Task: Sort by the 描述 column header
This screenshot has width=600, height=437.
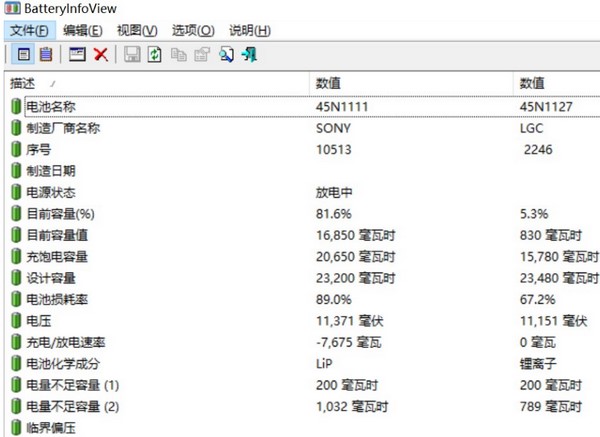Action: (x=157, y=83)
